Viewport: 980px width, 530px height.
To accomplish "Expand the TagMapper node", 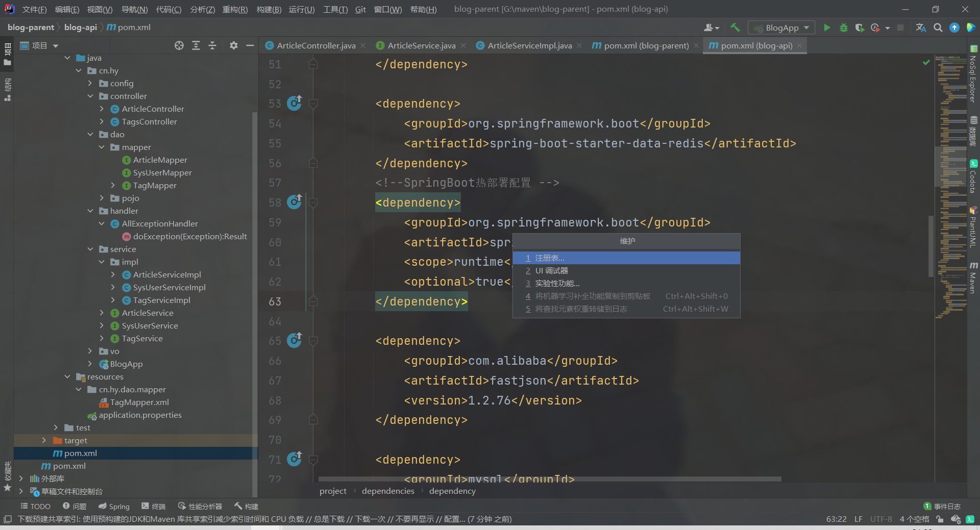I will 113,185.
